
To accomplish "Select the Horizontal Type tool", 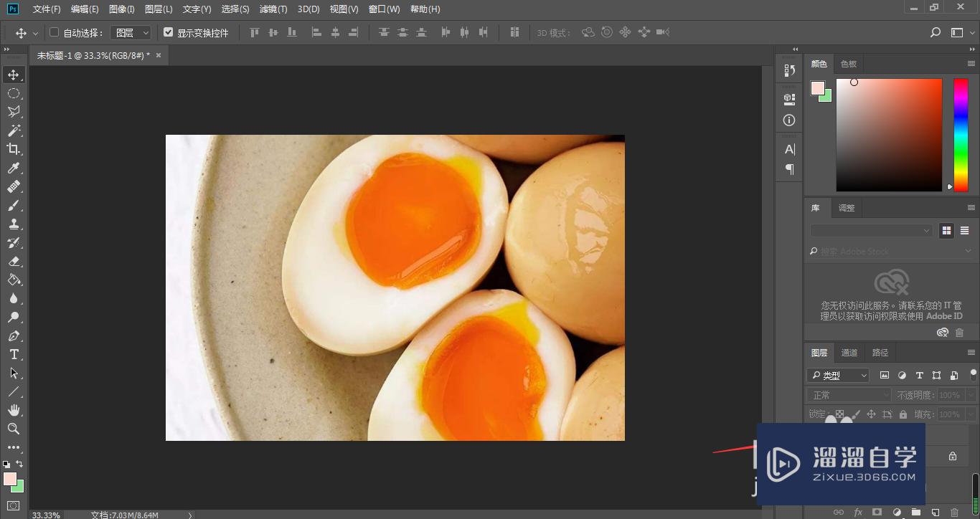I will click(14, 354).
